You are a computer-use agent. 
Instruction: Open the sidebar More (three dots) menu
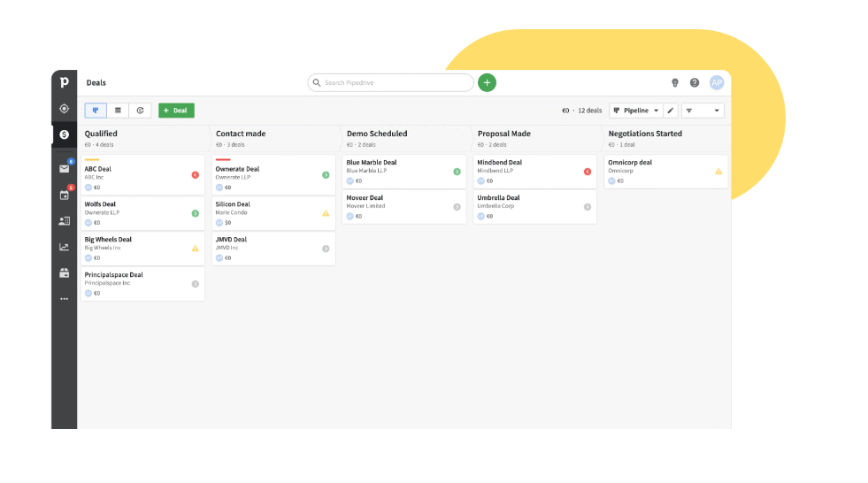pos(64,299)
